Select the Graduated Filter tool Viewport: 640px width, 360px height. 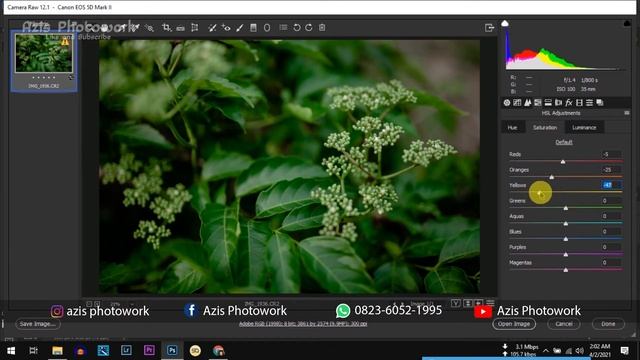point(253,28)
